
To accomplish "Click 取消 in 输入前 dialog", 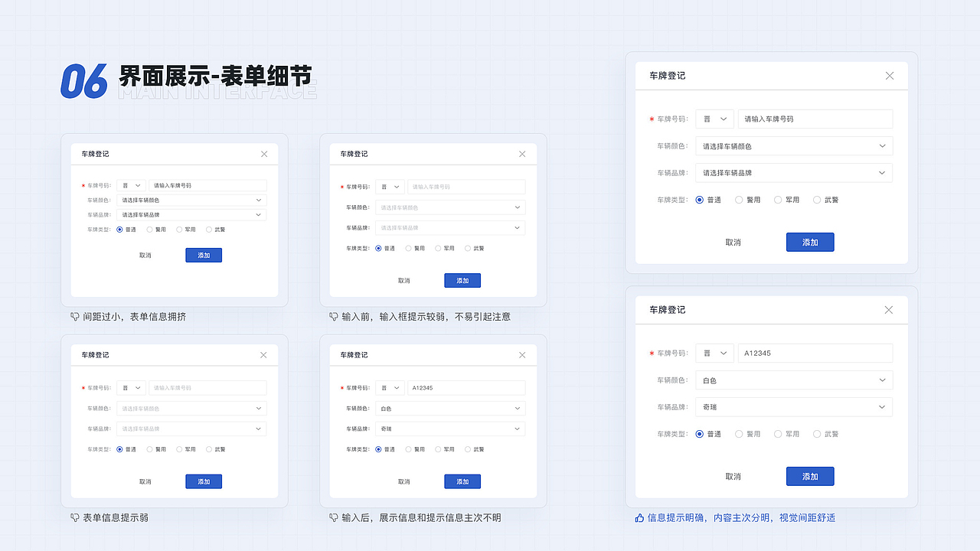I will tap(404, 280).
